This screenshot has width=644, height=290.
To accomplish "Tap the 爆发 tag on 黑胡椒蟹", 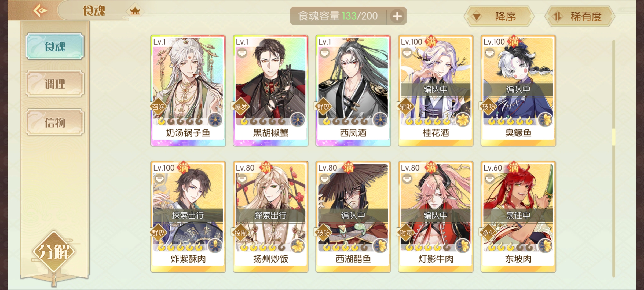I will [240, 107].
